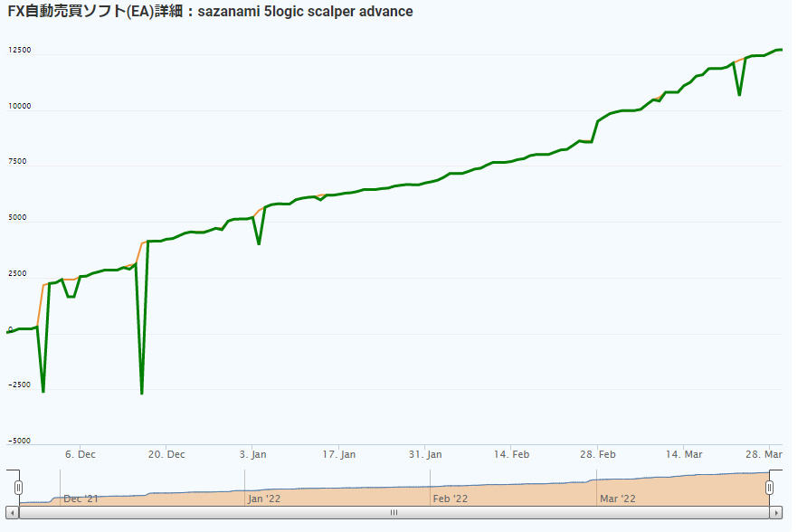Select the Feb '22 section in navigator
Screen dimensions: 807x532
(x=451, y=499)
